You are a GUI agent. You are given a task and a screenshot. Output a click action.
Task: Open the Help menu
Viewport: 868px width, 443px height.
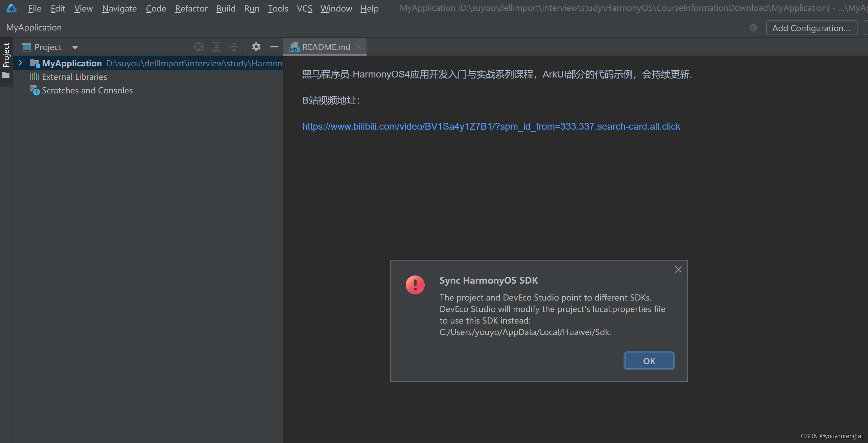tap(370, 8)
